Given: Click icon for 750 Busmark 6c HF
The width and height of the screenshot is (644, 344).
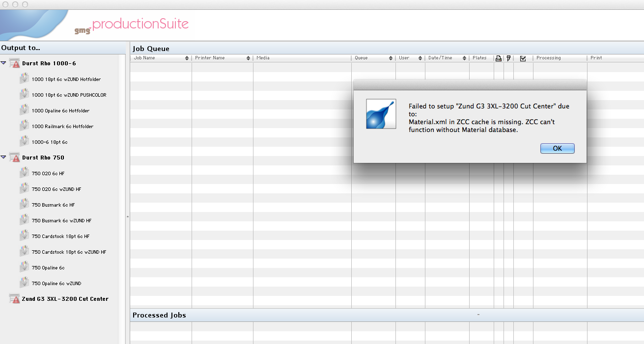Looking at the screenshot, I should coord(24,205).
